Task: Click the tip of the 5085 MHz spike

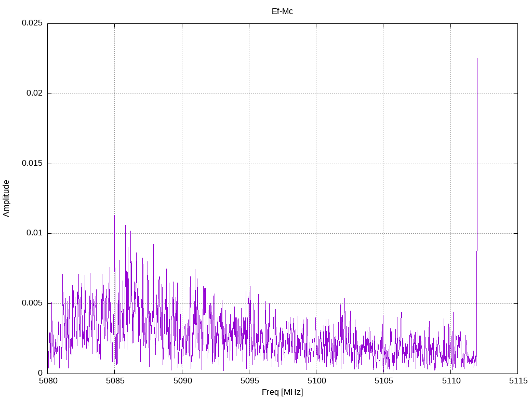Action: pos(114,215)
